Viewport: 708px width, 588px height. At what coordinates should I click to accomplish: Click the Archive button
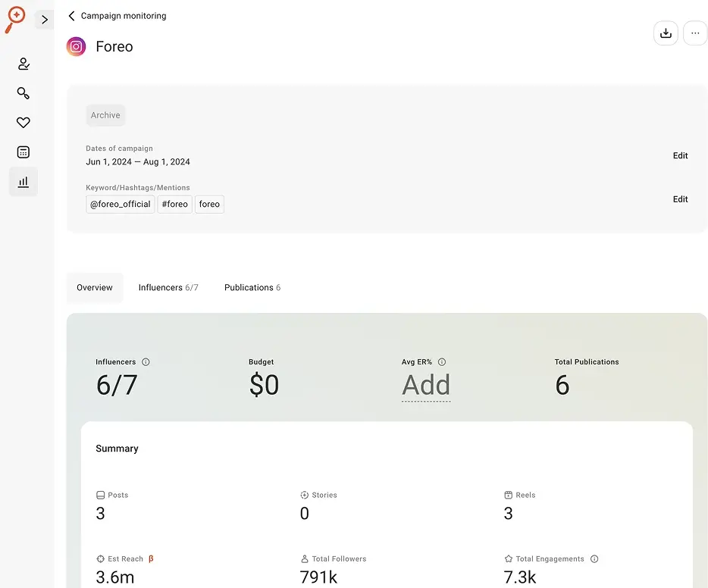coord(105,114)
